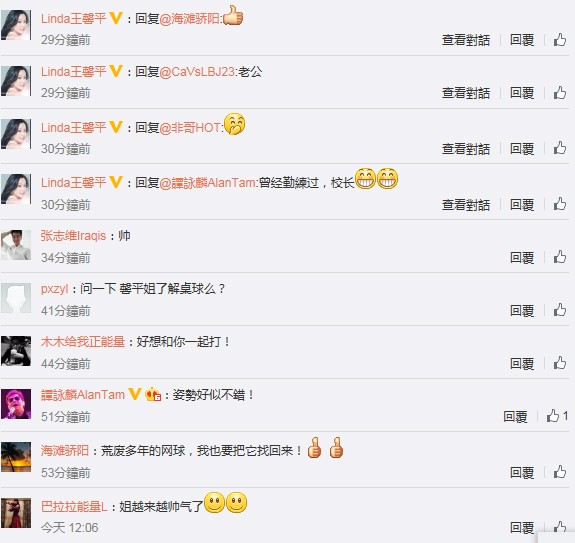Screen dimensions: 575x543
Task: Like Linda's thumbs-up reply to 海滩骄阳
Action: coord(560,40)
